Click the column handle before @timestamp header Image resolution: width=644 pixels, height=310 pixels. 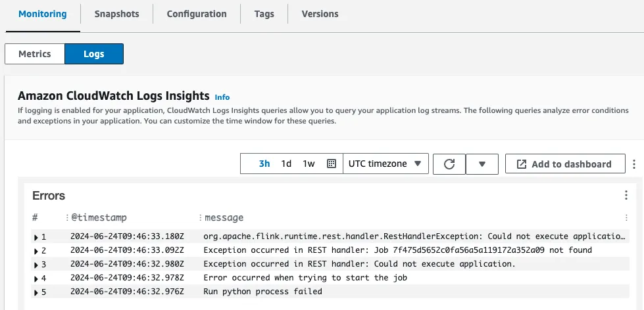click(67, 218)
